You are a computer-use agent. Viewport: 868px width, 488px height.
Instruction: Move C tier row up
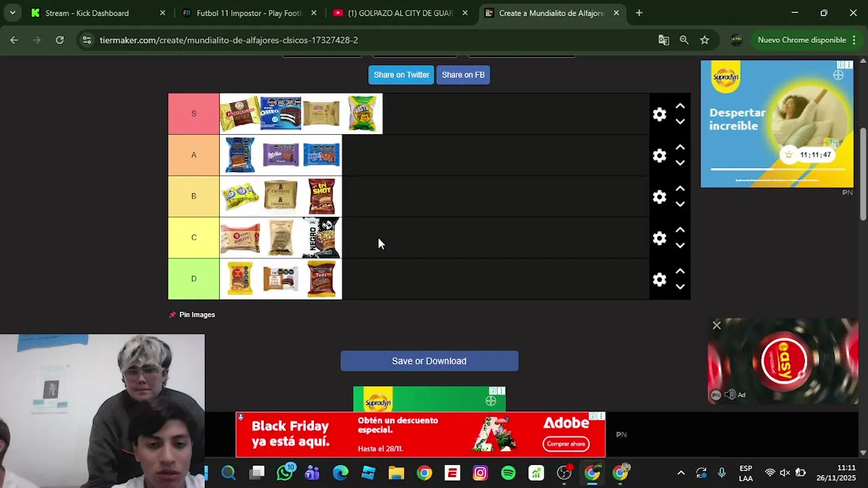[680, 230]
